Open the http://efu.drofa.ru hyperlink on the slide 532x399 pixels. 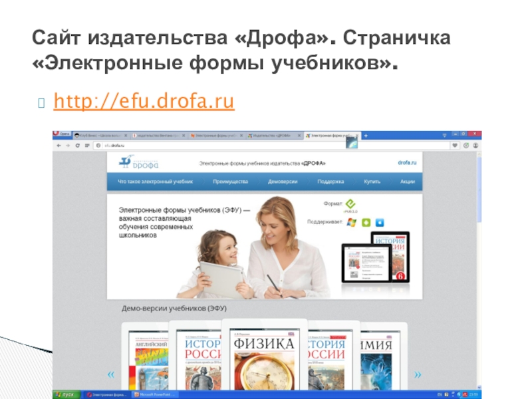coord(144,101)
